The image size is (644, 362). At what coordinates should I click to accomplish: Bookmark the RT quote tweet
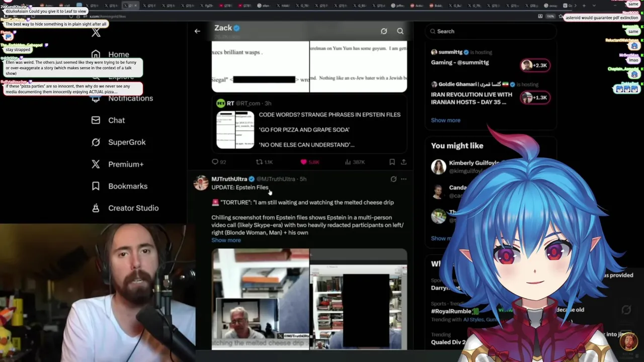pos(392,162)
